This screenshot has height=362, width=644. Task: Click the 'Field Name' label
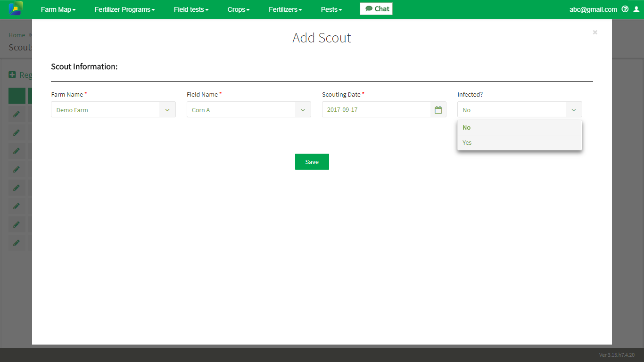pyautogui.click(x=202, y=95)
